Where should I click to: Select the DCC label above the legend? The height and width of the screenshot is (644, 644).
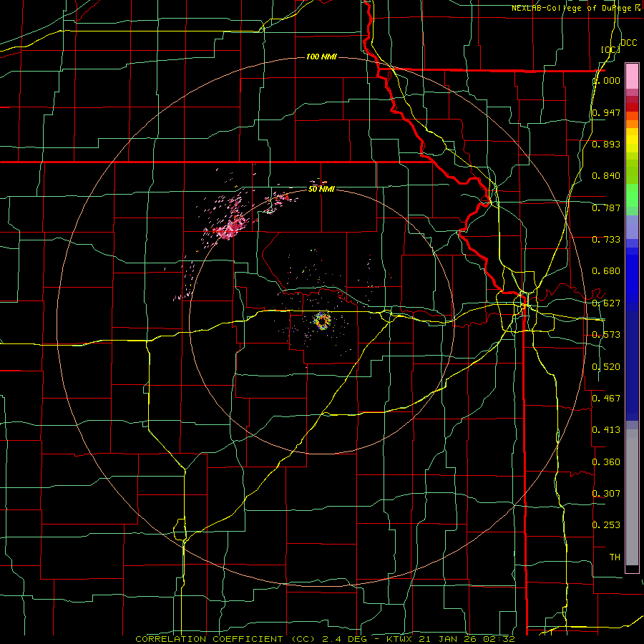[628, 43]
